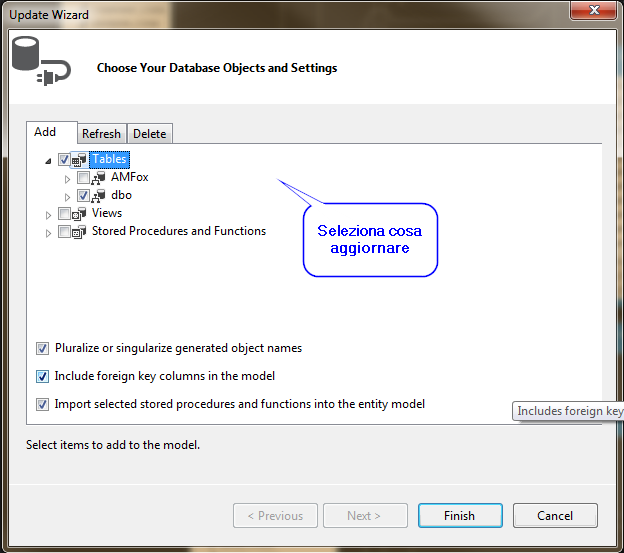The width and height of the screenshot is (624, 553).
Task: Select the dbo label in tree
Action: click(x=121, y=195)
